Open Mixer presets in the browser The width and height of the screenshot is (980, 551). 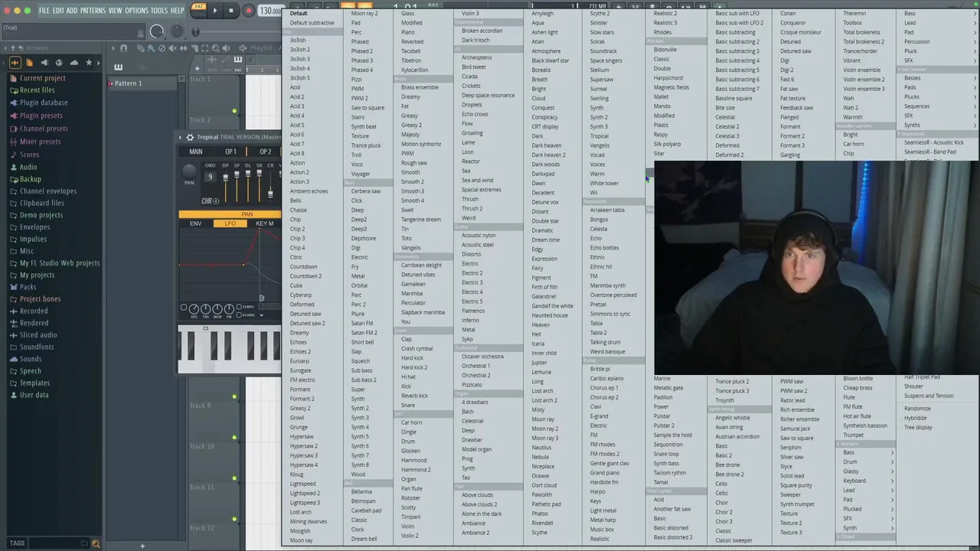pyautogui.click(x=40, y=142)
